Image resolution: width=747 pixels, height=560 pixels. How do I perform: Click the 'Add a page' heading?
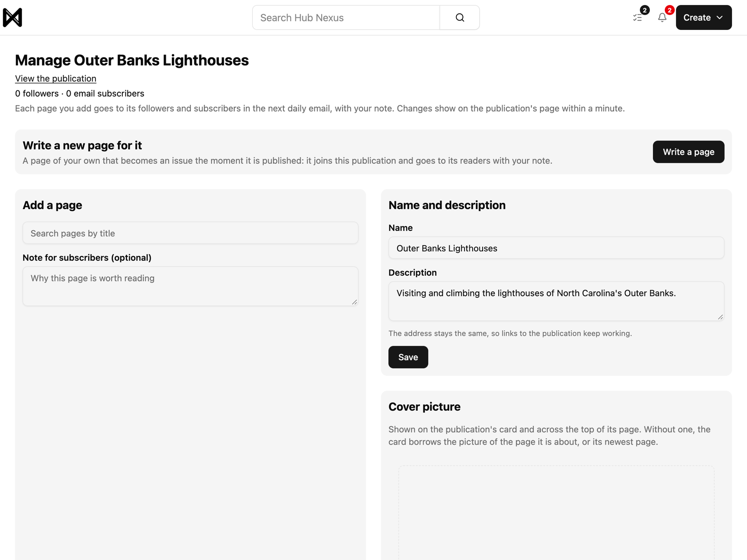point(52,205)
